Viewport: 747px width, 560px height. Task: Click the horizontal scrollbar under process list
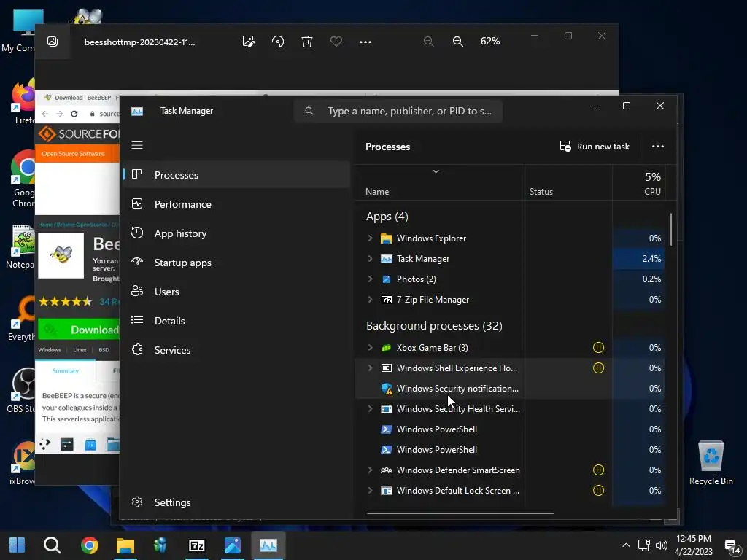460,513
